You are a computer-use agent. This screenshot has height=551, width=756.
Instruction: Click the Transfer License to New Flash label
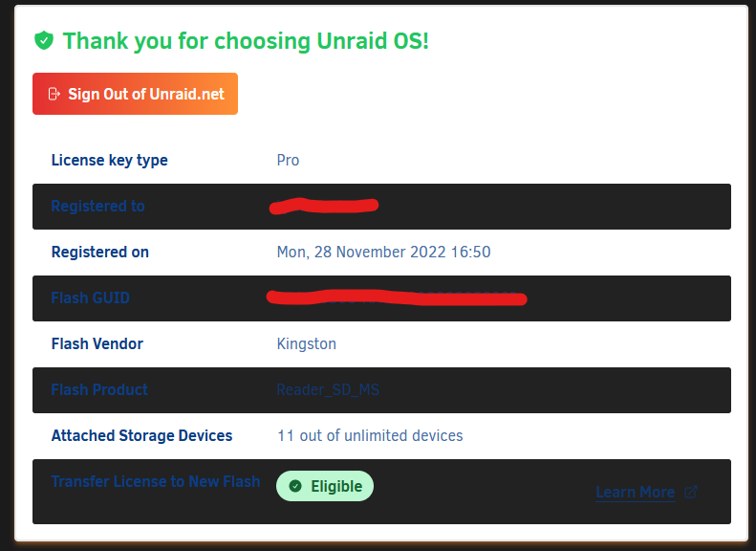pyautogui.click(x=155, y=481)
